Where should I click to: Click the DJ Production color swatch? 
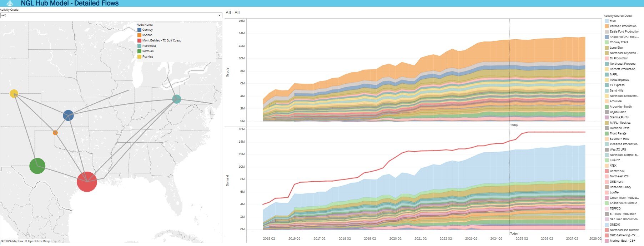coord(607,58)
